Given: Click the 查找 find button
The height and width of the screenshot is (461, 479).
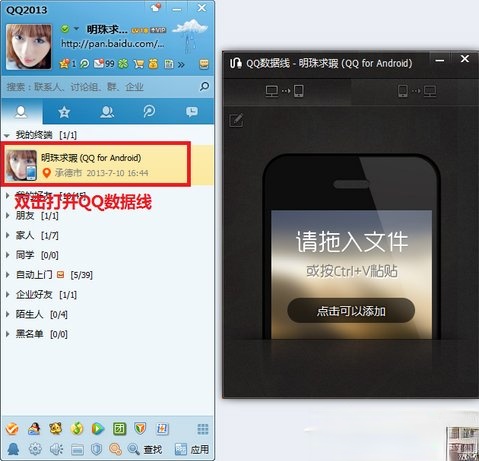Looking at the screenshot, I should tap(145, 450).
